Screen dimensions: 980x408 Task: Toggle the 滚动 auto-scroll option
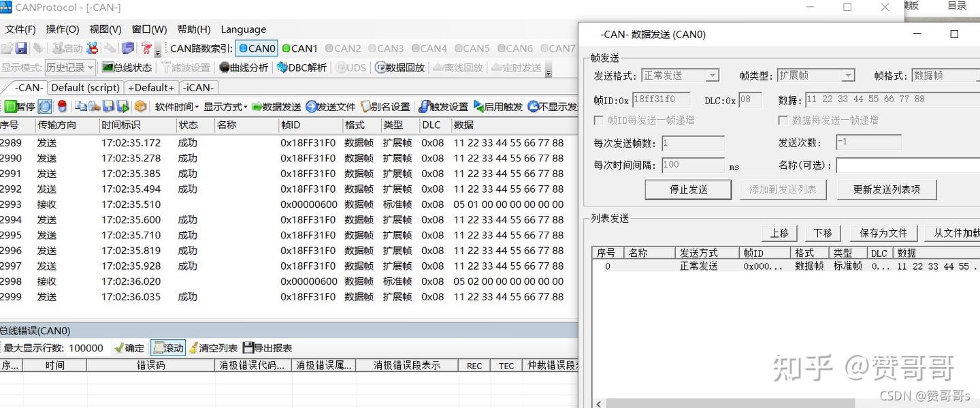(x=167, y=347)
